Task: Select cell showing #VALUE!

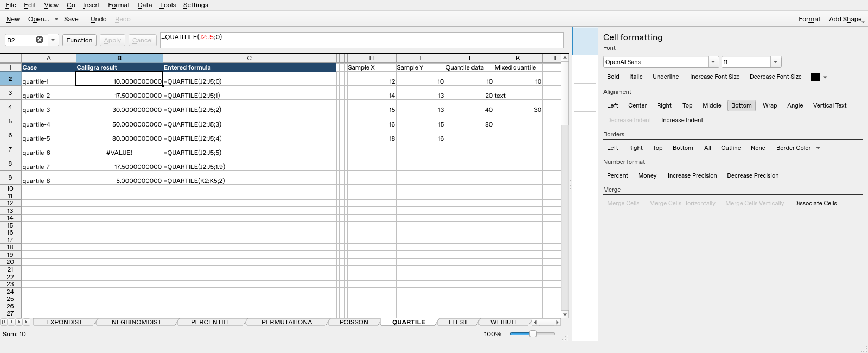Action: click(119, 149)
